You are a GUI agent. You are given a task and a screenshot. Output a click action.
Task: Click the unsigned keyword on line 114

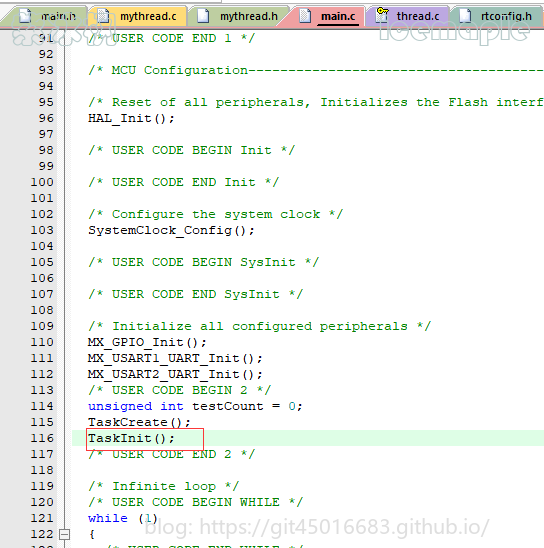pos(120,406)
